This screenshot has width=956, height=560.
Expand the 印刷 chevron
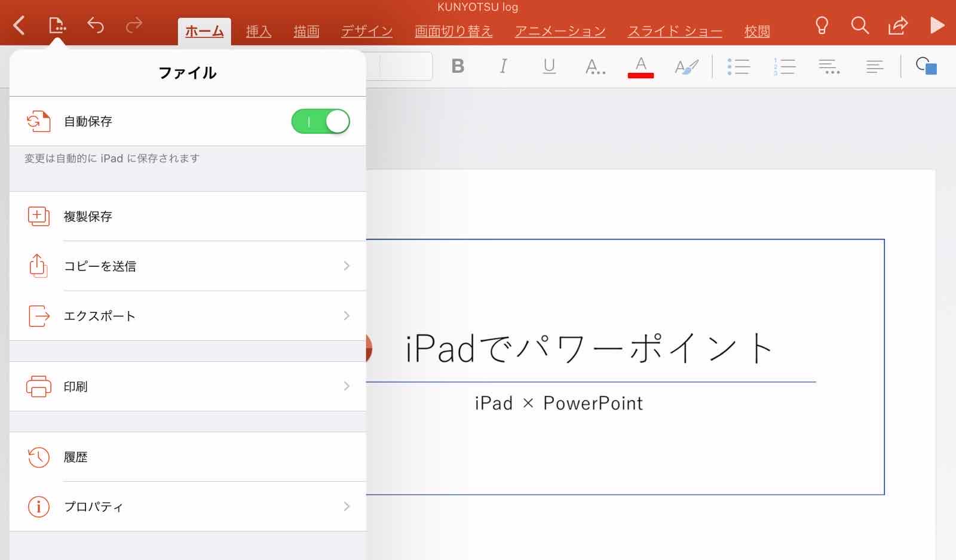pos(347,386)
